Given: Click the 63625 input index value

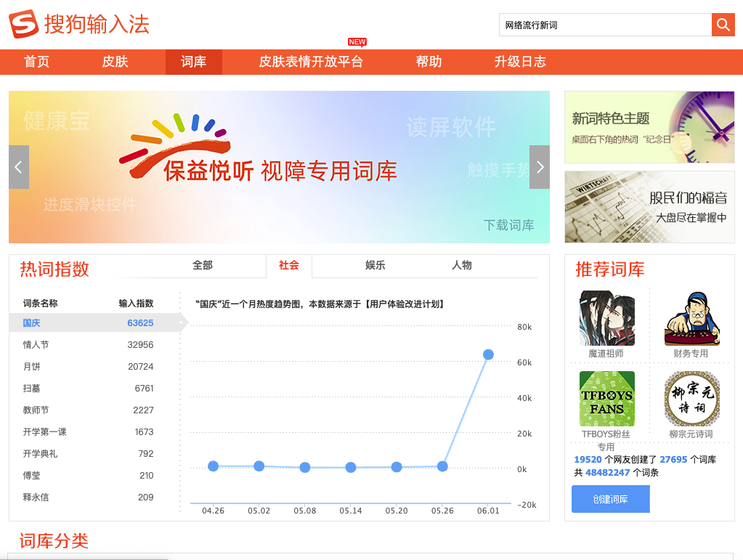Looking at the screenshot, I should tap(140, 323).
